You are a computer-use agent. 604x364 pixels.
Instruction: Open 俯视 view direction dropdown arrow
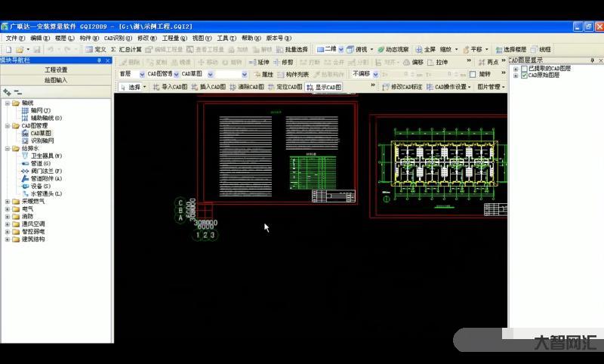pyautogui.click(x=371, y=49)
